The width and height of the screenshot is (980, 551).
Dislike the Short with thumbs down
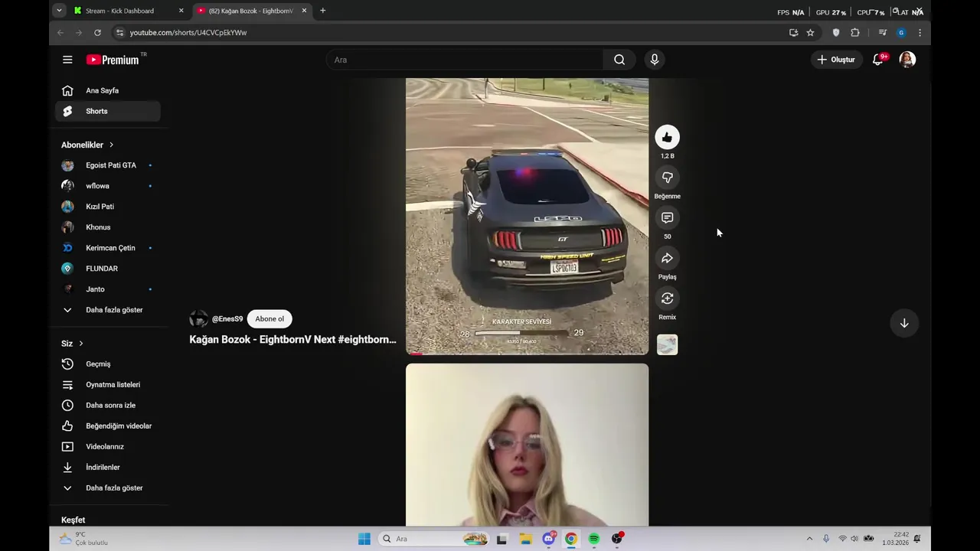667,178
